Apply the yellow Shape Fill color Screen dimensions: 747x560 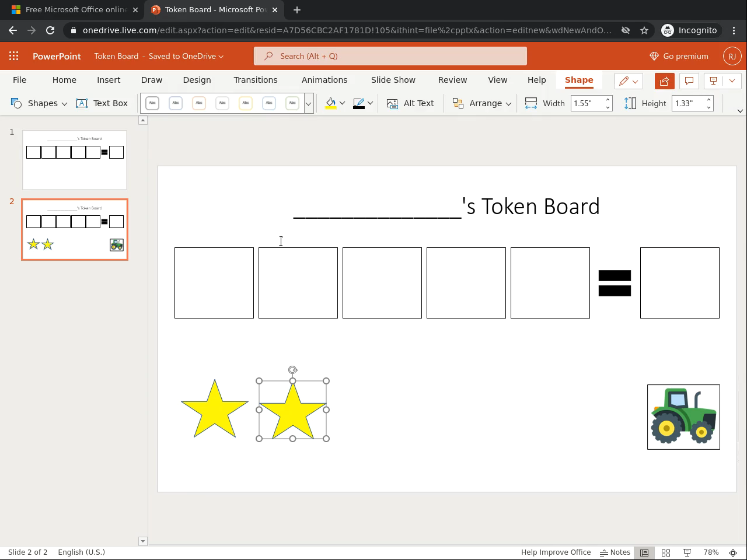331,103
